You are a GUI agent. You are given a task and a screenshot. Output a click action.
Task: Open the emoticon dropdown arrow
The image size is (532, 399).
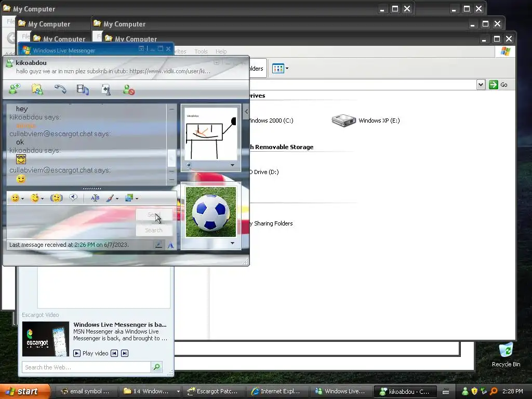(22, 198)
